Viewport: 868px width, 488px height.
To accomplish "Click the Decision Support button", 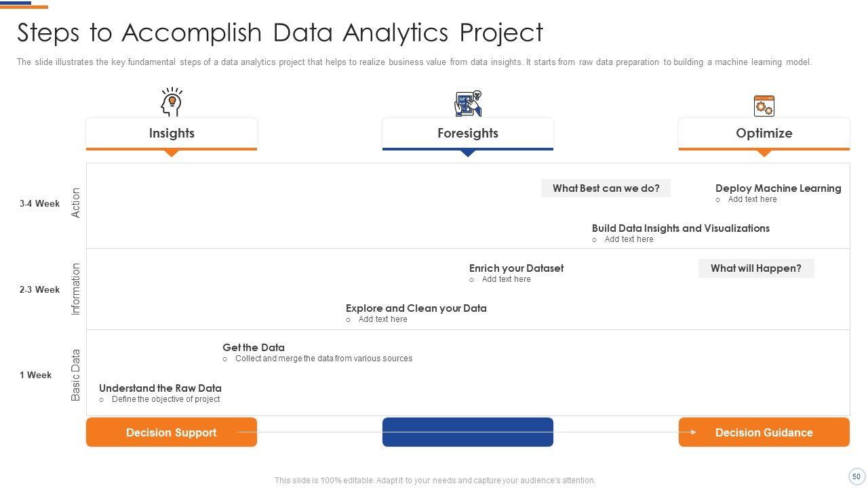I will (x=172, y=432).
